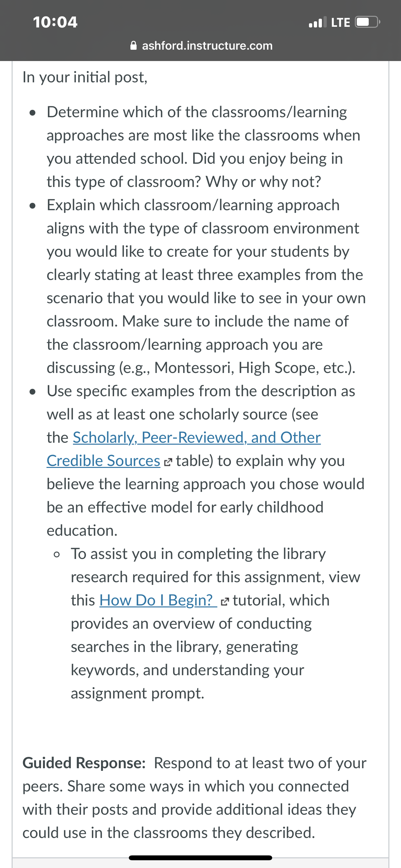Screen dimensions: 401x868
Task: Tap the 'Explain which classroom/learning approach' bullet
Action: pos(206,286)
